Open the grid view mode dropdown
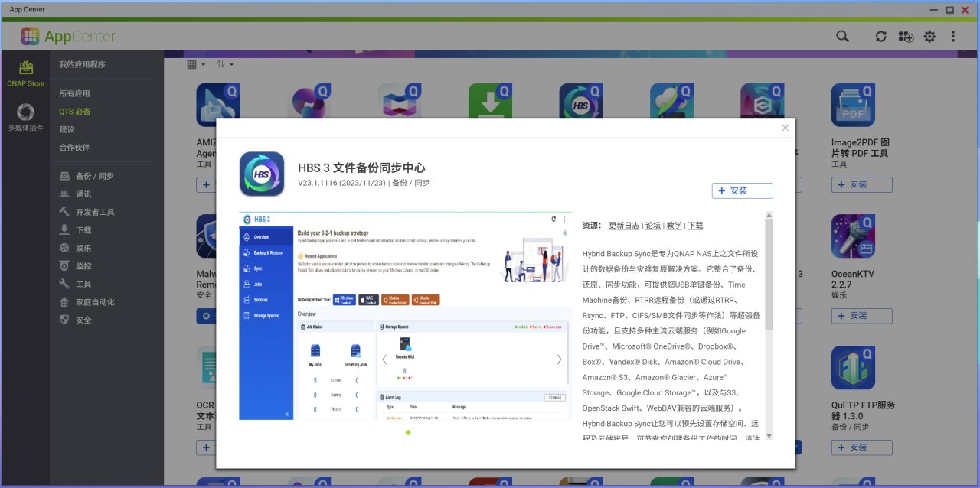This screenshot has height=488, width=980. 196,65
